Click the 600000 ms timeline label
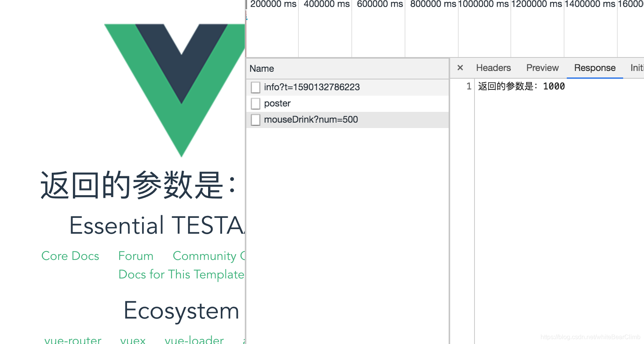The width and height of the screenshot is (644, 344). click(x=380, y=4)
